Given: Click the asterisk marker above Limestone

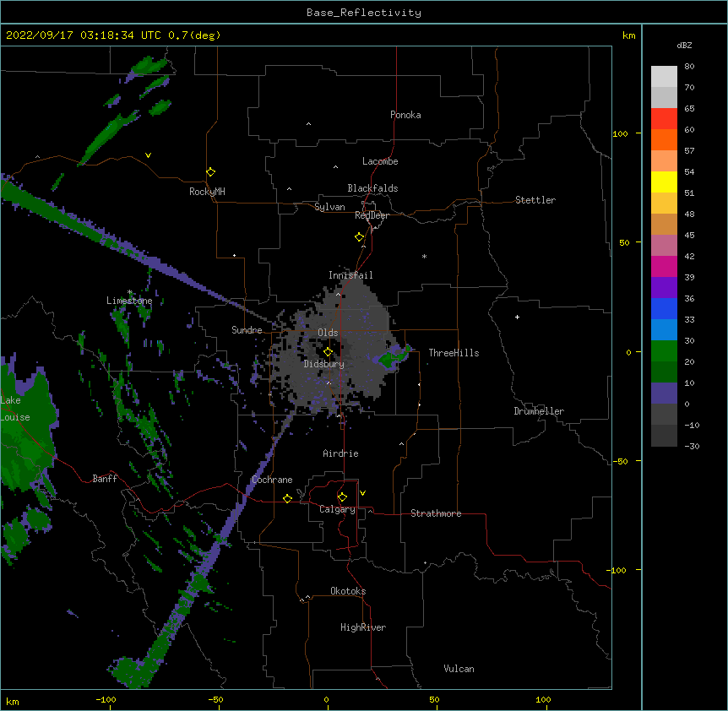Looking at the screenshot, I should 130,292.
